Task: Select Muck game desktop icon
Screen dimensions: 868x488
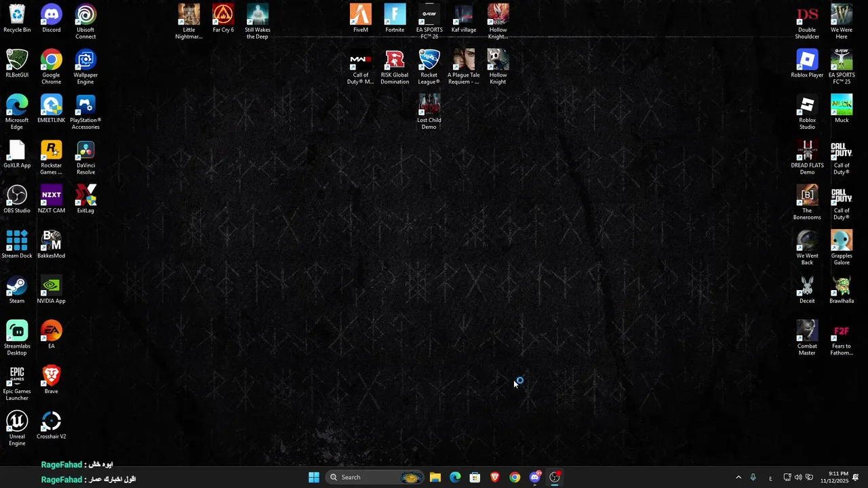Action: pos(842,109)
